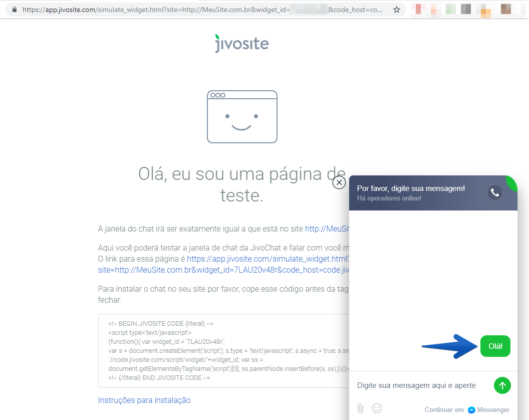Click the 'Para instalar o chat' paragraph
The width and height of the screenshot is (529, 420).
[223, 294]
